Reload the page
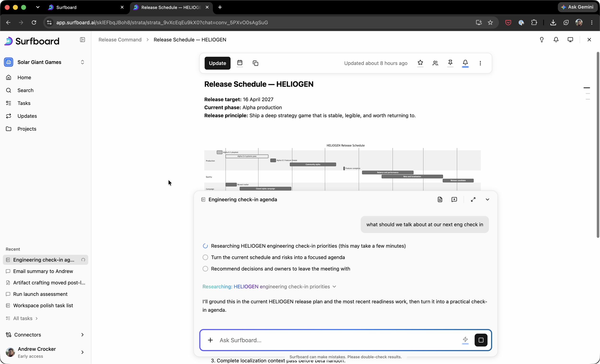Screen dimensions: 600x364 click(x=34, y=22)
